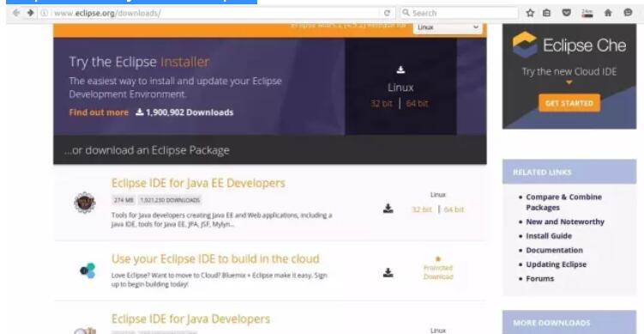Reload the page with refresh icon
This screenshot has height=334, width=644.
(x=387, y=13)
